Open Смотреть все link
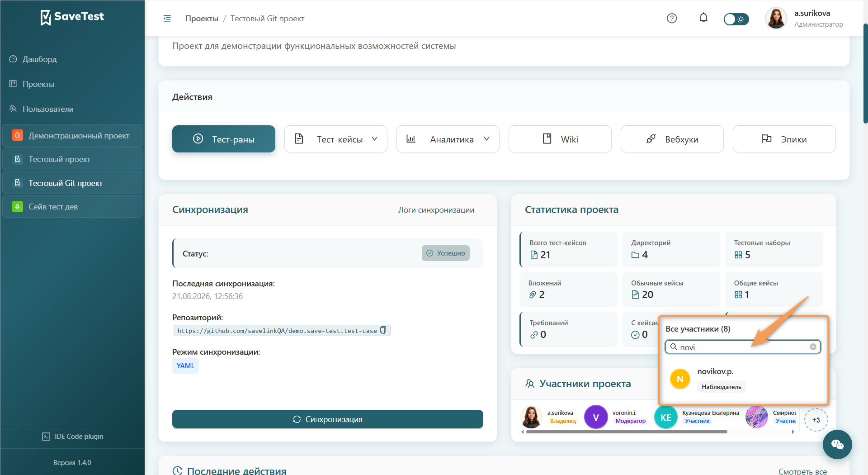Screen dimensions: 868x475 [x=802, y=471]
